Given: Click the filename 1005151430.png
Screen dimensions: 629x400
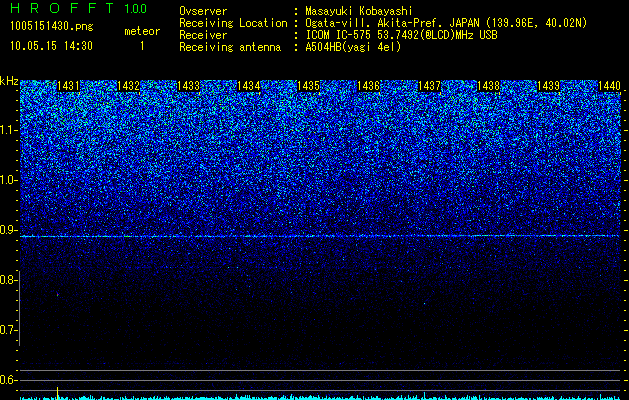Looking at the screenshot, I should tap(52, 26).
